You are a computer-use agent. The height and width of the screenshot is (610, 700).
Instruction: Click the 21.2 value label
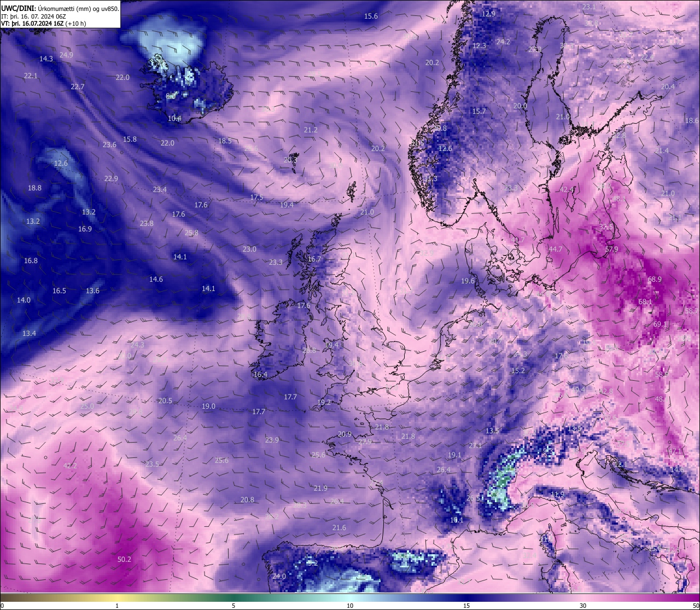pyautogui.click(x=311, y=130)
